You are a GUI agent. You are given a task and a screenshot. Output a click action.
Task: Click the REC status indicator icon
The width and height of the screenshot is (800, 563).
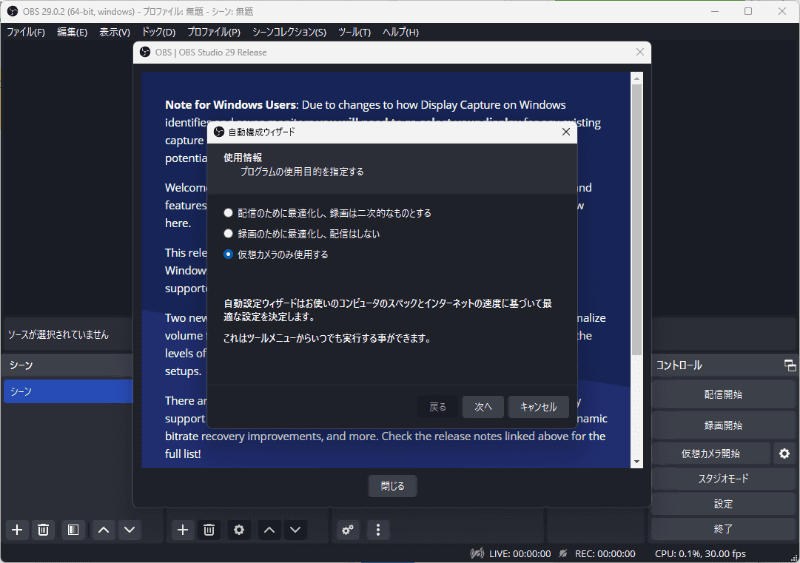coord(563,553)
